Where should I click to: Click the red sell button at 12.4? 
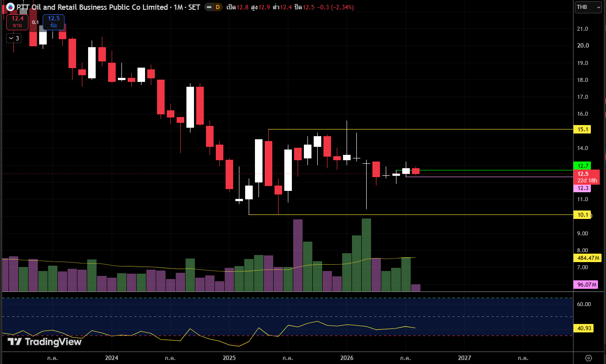17,21
